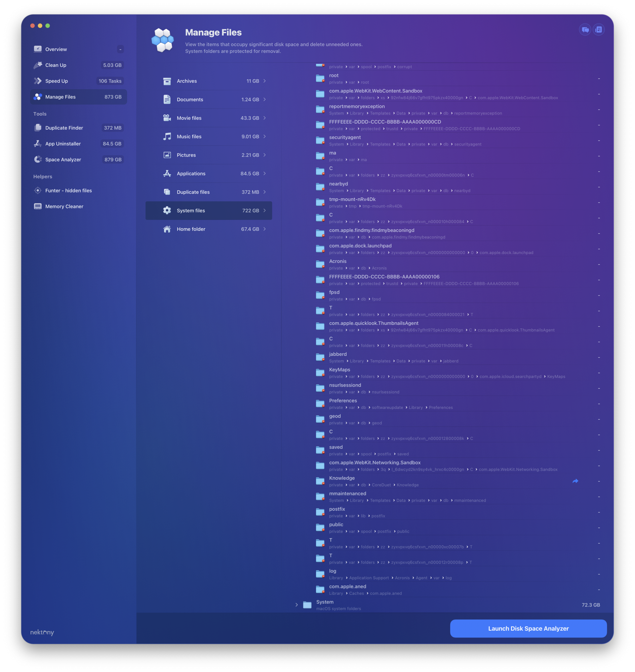
Task: Open Duplicate files category chevron
Action: click(x=265, y=192)
